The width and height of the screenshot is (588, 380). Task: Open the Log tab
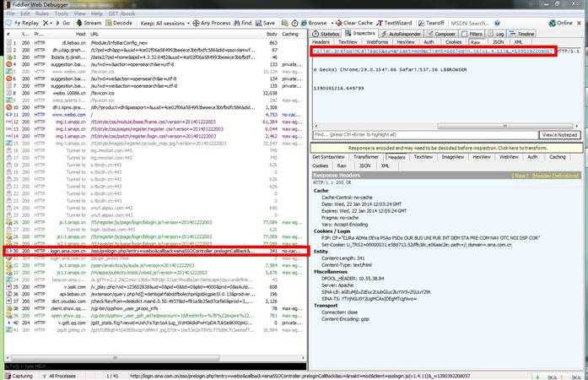pyautogui.click(x=496, y=34)
